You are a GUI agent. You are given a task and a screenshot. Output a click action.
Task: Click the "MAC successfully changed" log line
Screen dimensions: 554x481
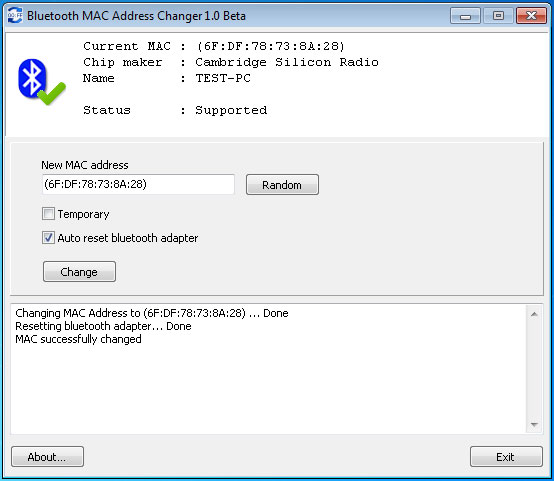(78, 339)
